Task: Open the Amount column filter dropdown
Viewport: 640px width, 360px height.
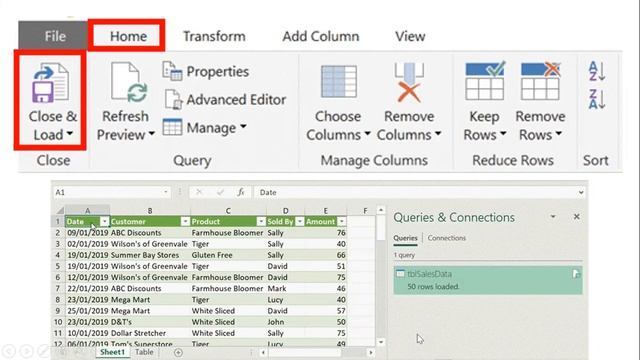Action: [342, 222]
